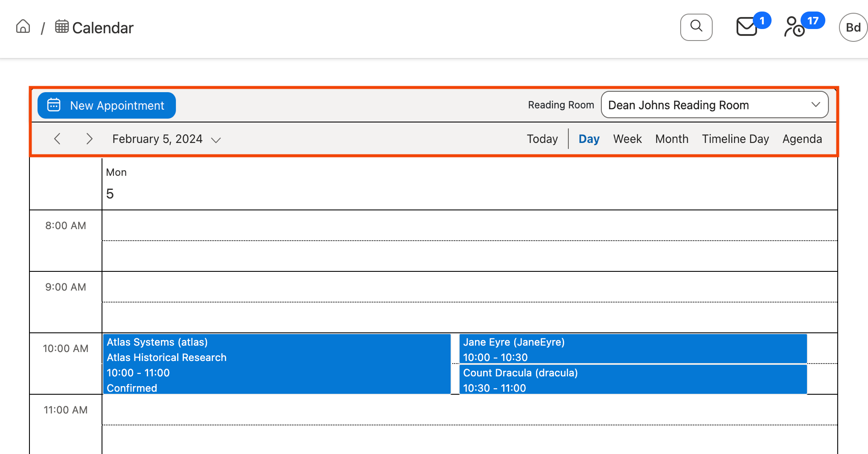
Task: Open messages using the envelope icon
Action: (746, 27)
